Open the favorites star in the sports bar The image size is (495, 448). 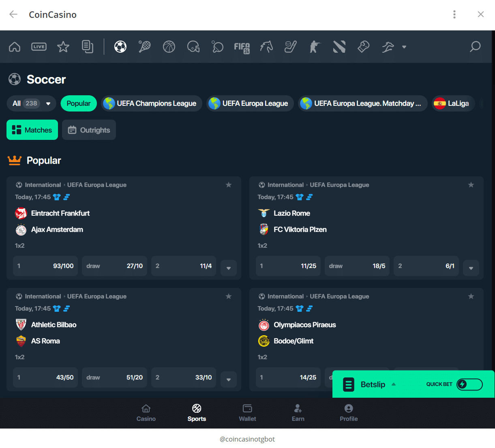tap(63, 47)
